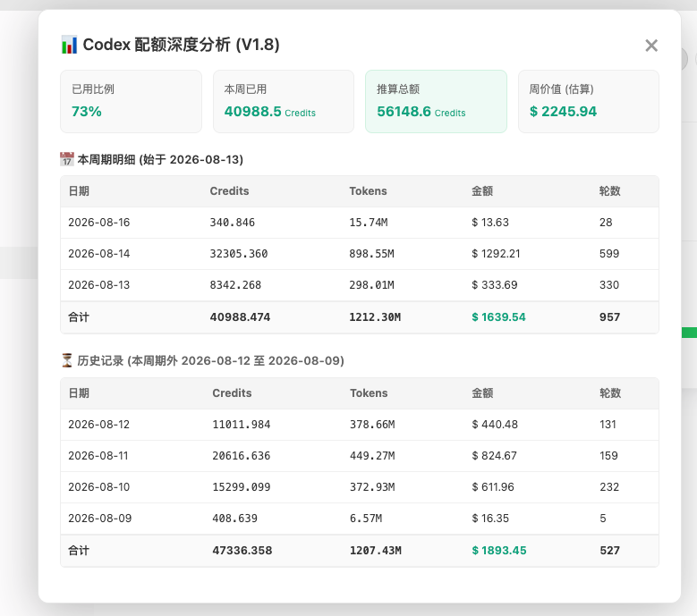Click the total rounds 957
The height and width of the screenshot is (616, 697).
(609, 317)
